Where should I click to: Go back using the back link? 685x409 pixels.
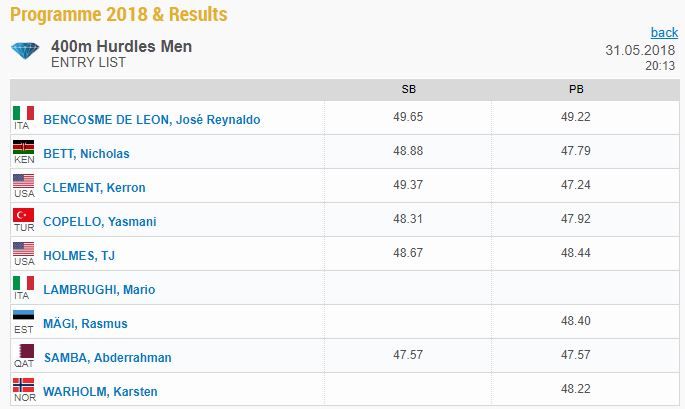pos(664,32)
